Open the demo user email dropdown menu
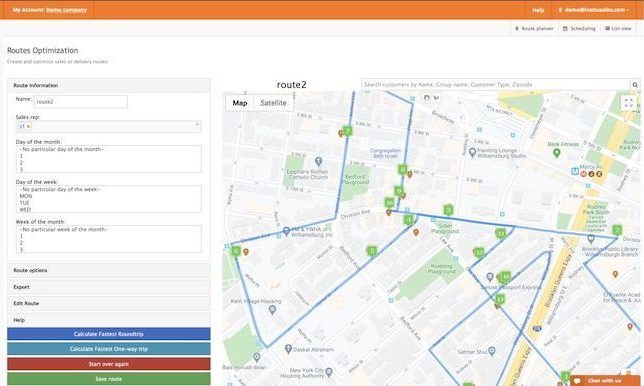The image size is (644, 386). click(x=594, y=10)
